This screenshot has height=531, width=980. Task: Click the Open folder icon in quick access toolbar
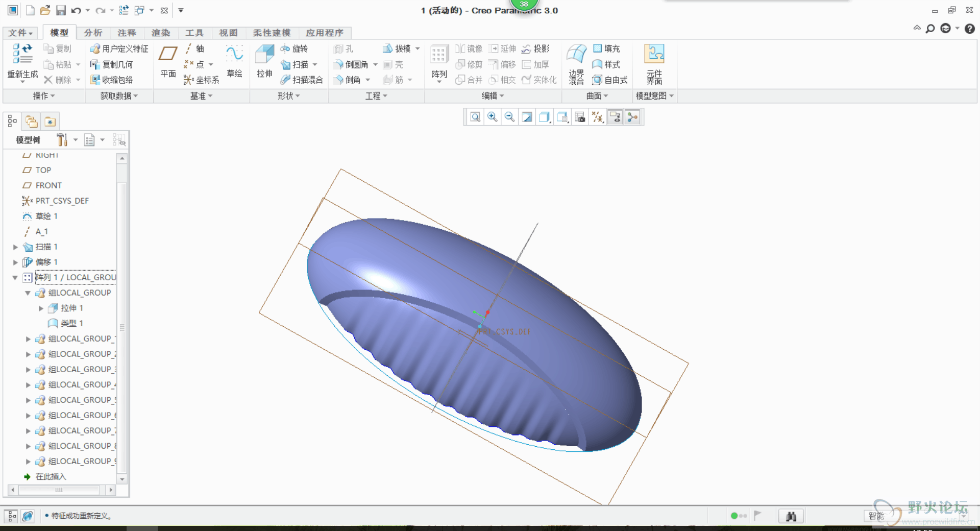click(45, 10)
